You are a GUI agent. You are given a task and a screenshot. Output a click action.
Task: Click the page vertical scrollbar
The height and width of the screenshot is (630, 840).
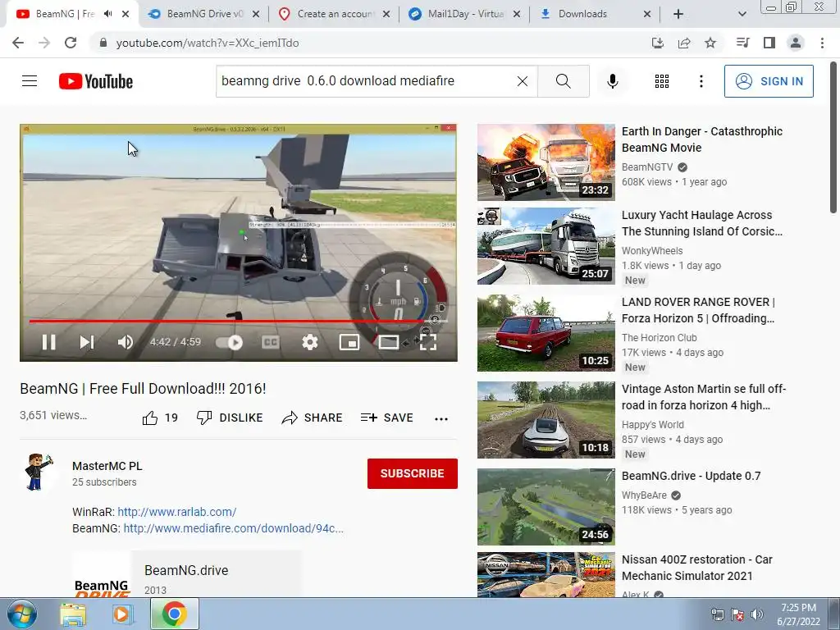834,137
